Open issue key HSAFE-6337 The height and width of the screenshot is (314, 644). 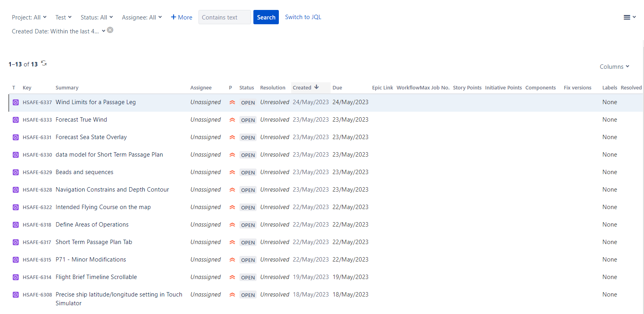[37, 102]
